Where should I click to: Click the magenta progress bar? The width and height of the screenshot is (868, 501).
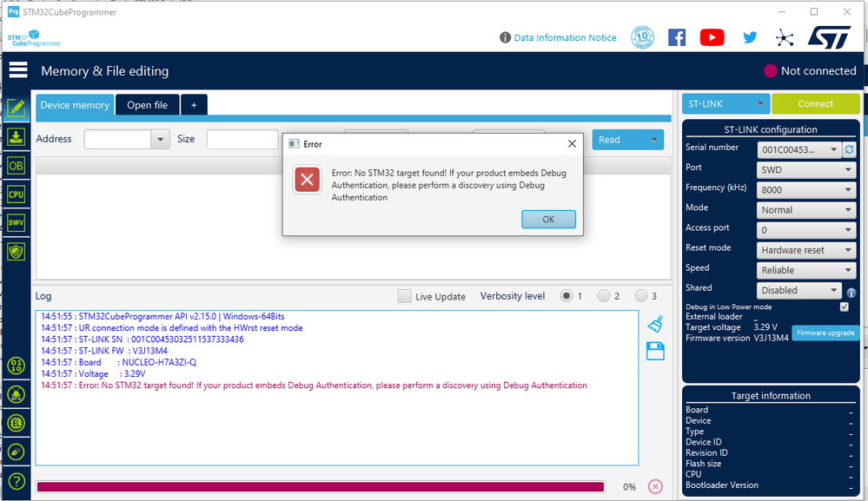point(321,486)
